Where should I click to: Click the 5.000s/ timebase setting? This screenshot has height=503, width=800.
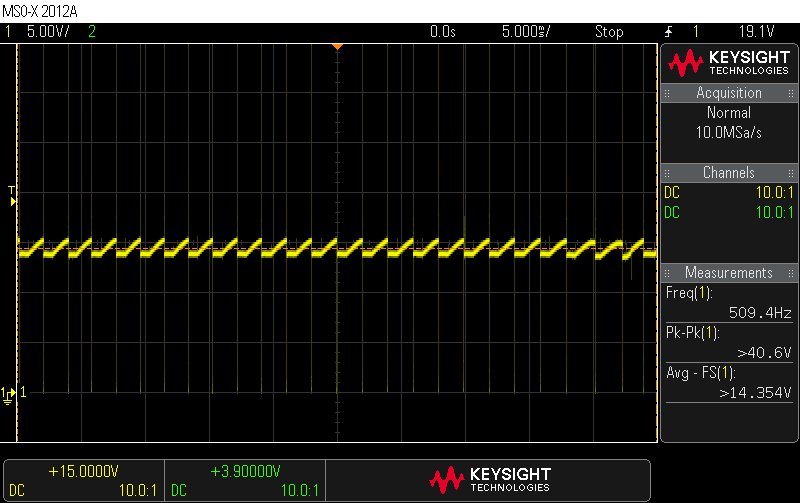point(527,32)
